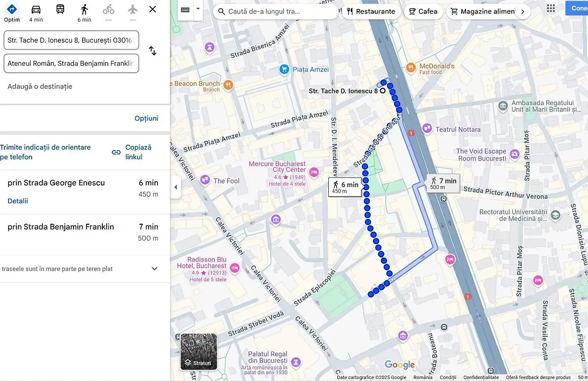Viewport: 588px width, 381px height.
Task: Add a destination to the route
Action: point(40,86)
